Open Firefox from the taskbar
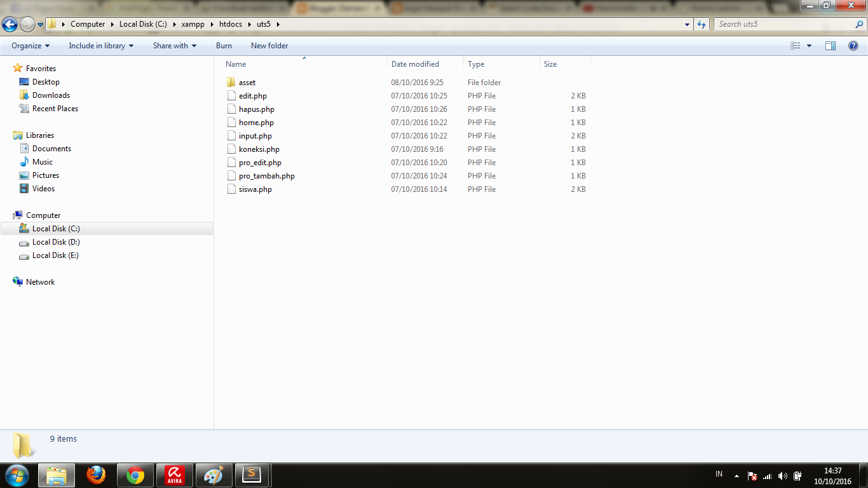 pos(96,475)
